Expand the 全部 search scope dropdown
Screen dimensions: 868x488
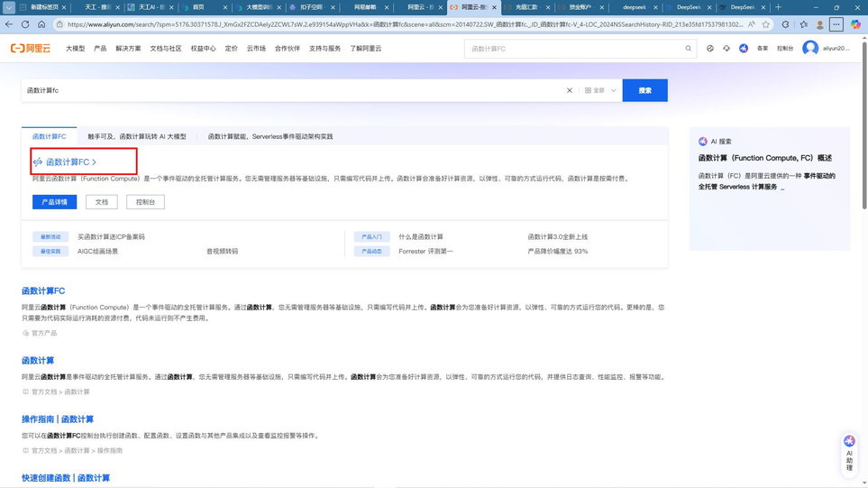point(600,90)
